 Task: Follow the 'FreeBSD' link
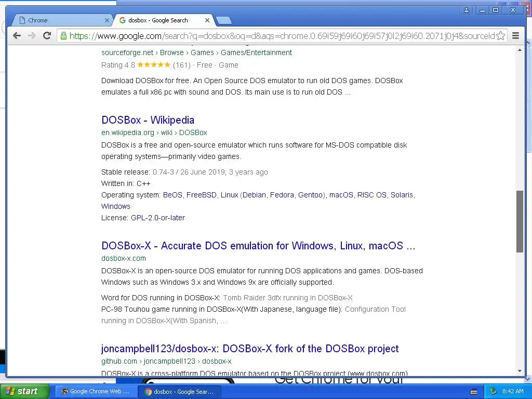point(201,195)
